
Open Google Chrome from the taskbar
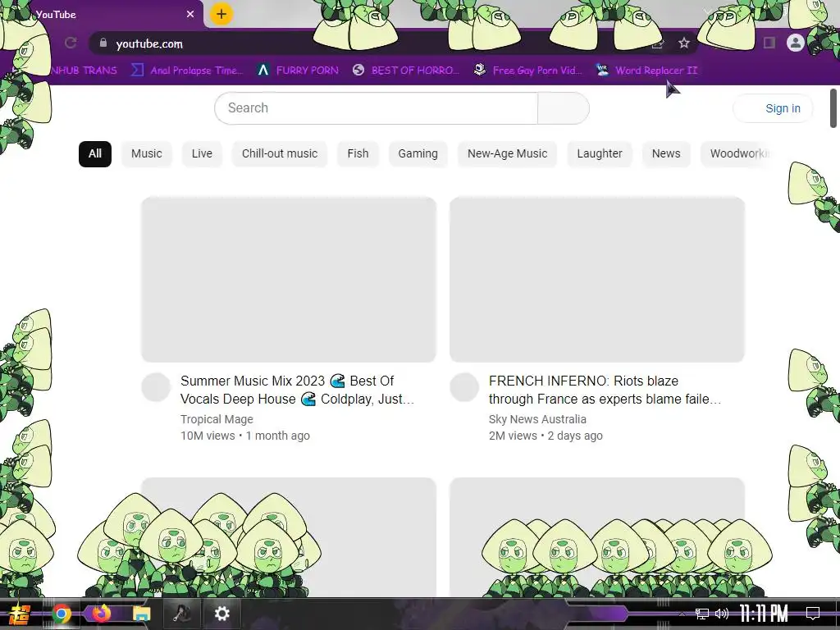click(61, 614)
